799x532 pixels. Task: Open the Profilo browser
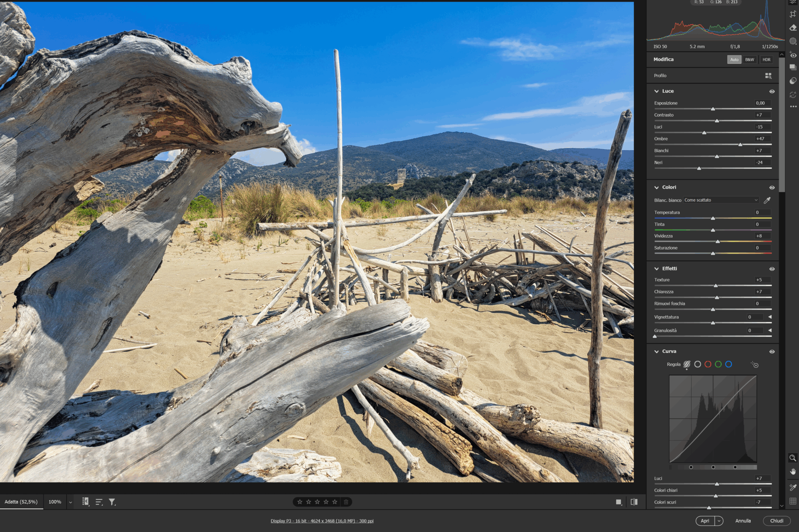[768, 76]
